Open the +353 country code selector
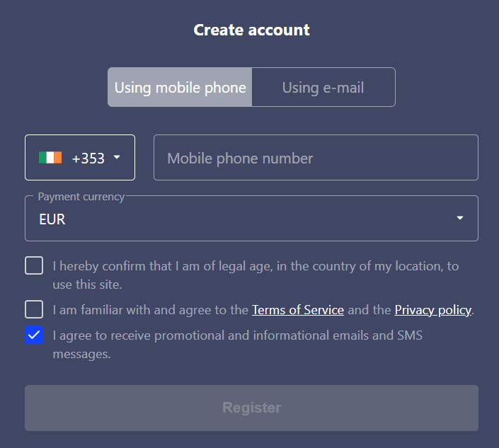 [x=80, y=158]
